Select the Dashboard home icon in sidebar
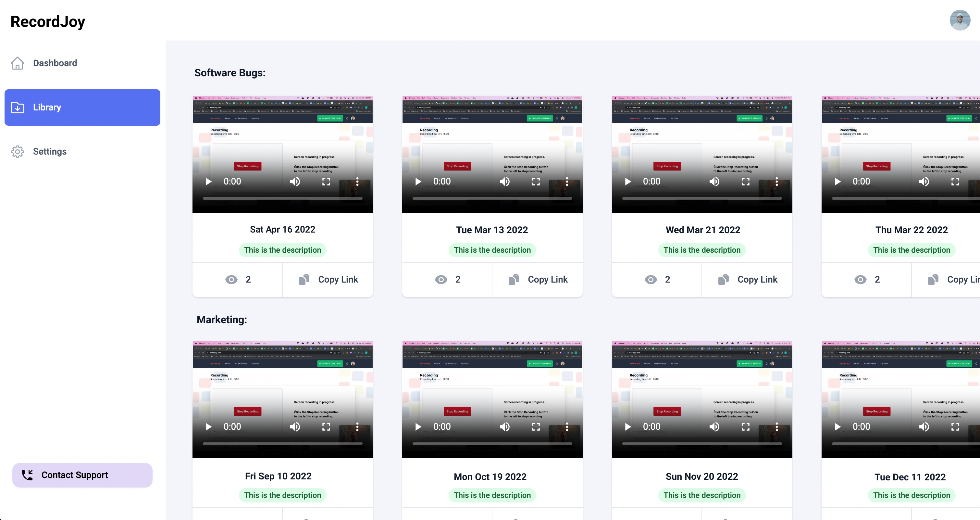The width and height of the screenshot is (980, 520). click(18, 63)
